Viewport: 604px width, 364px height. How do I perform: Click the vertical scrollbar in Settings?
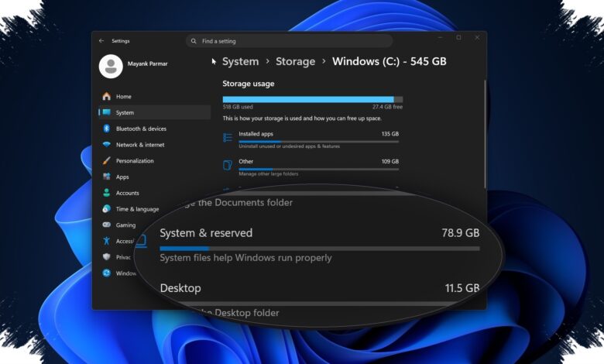point(485,134)
